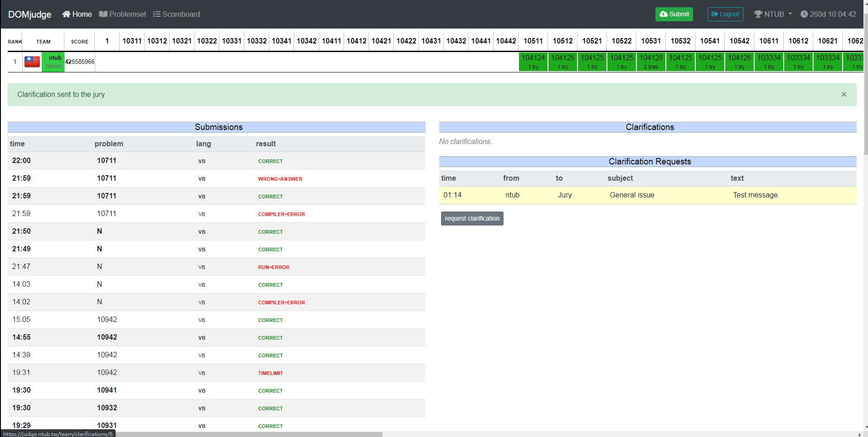Click the Taiwan flag icon in scoreboard
868x437 pixels.
pyautogui.click(x=32, y=62)
